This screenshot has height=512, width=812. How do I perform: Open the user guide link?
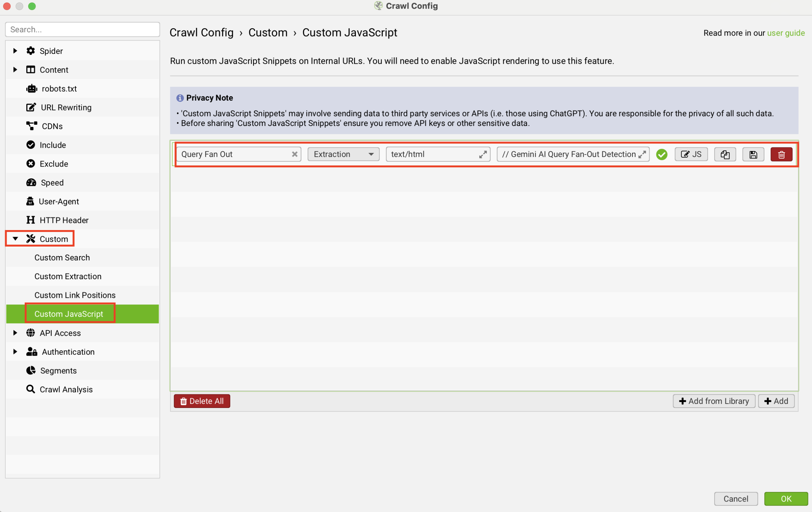click(785, 33)
